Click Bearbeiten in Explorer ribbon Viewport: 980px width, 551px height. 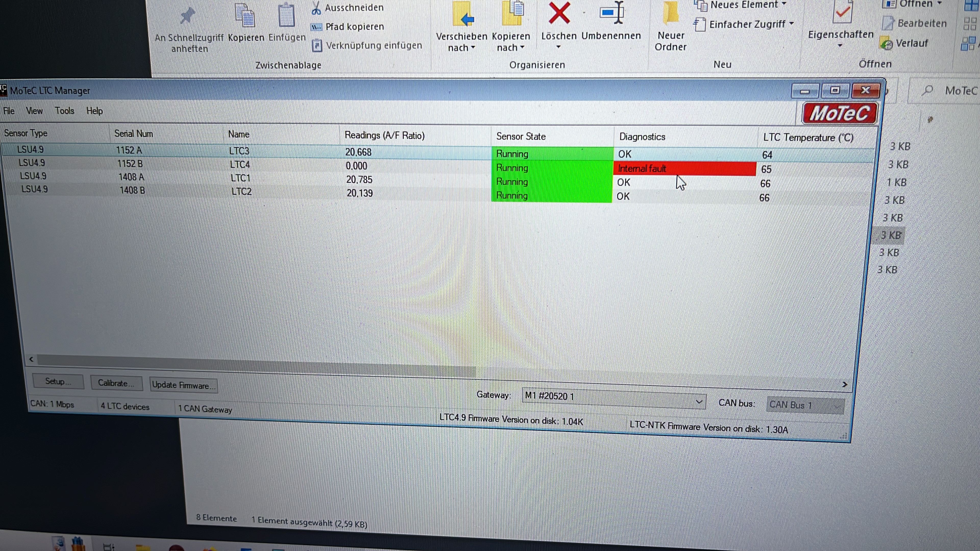[x=914, y=23]
